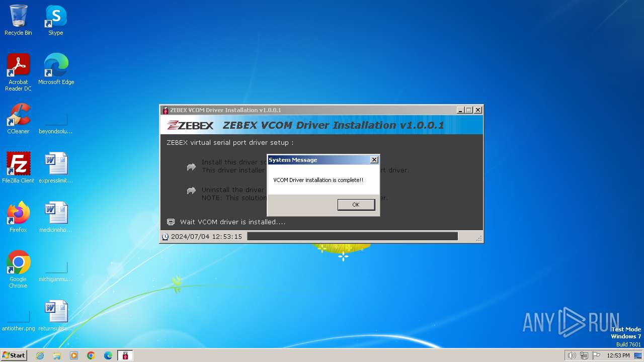
Task: Click the text VCOM Driver installation is complete!!
Action: pyautogui.click(x=318, y=180)
